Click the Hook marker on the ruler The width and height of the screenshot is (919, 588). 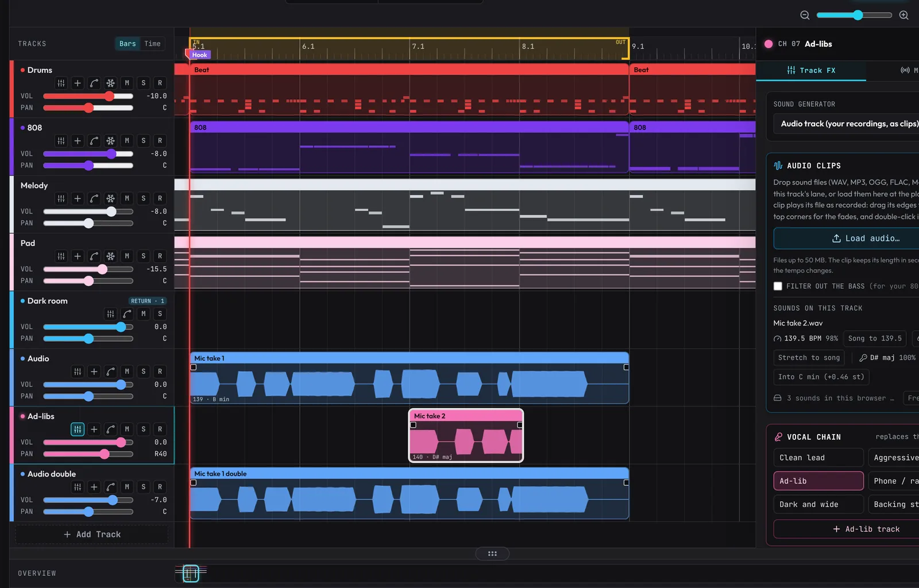pyautogui.click(x=200, y=55)
